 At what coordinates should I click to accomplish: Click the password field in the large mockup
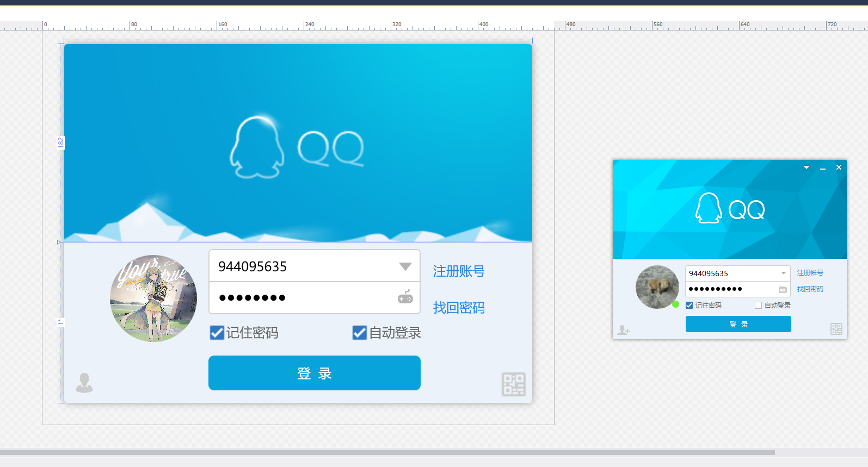[315, 297]
